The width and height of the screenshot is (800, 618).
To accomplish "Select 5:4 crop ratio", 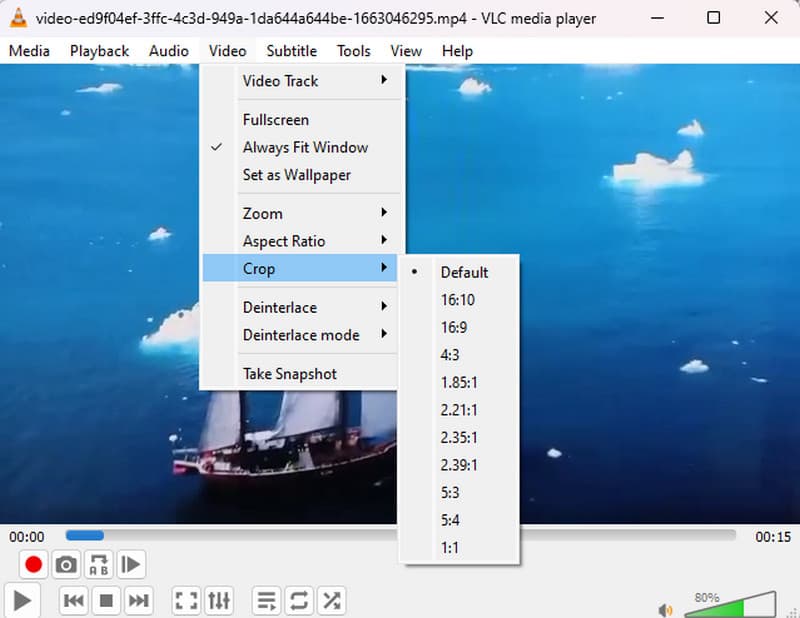I will click(x=459, y=520).
